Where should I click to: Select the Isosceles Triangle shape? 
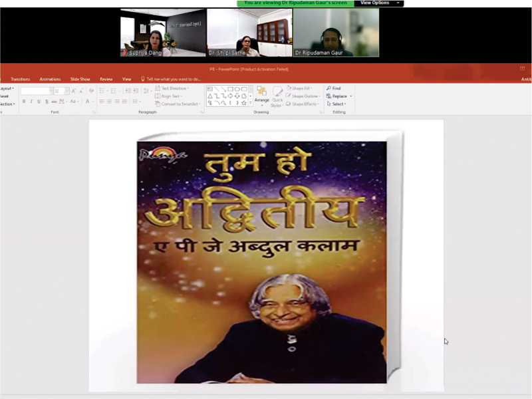click(209, 96)
